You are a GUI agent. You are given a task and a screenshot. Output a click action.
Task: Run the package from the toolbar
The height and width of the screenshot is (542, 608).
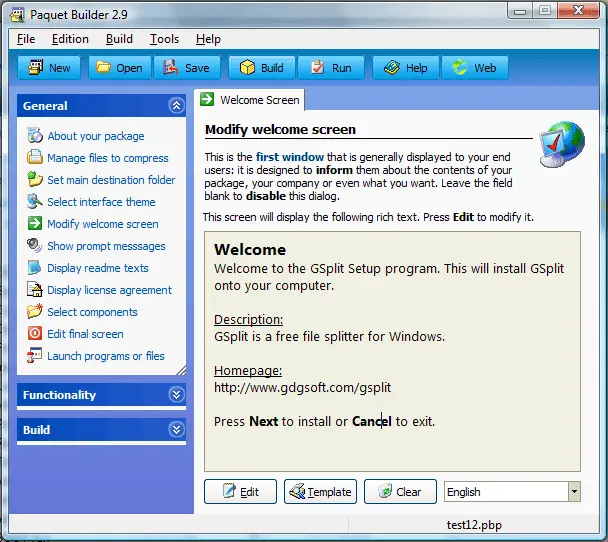(331, 68)
